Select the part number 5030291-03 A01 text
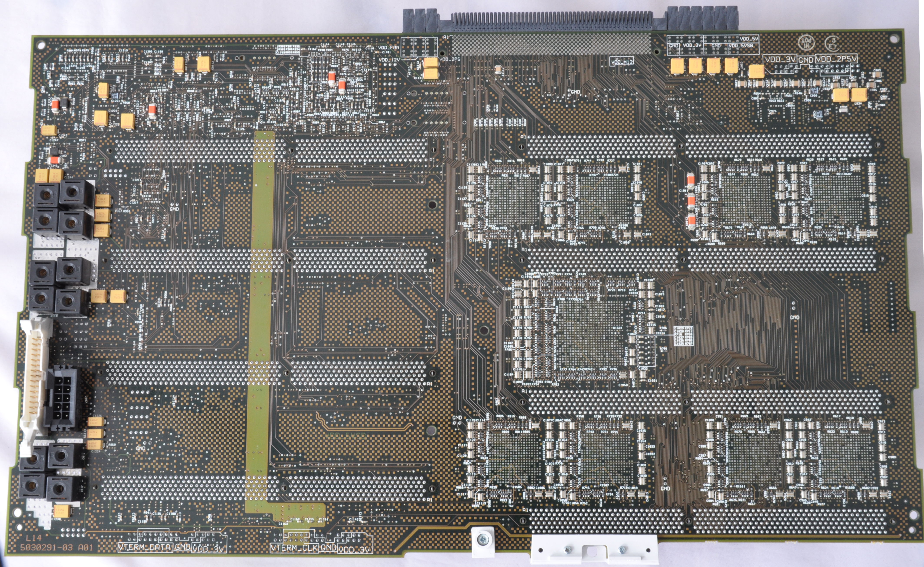Screen dimensions: 924x567 [x=56, y=547]
